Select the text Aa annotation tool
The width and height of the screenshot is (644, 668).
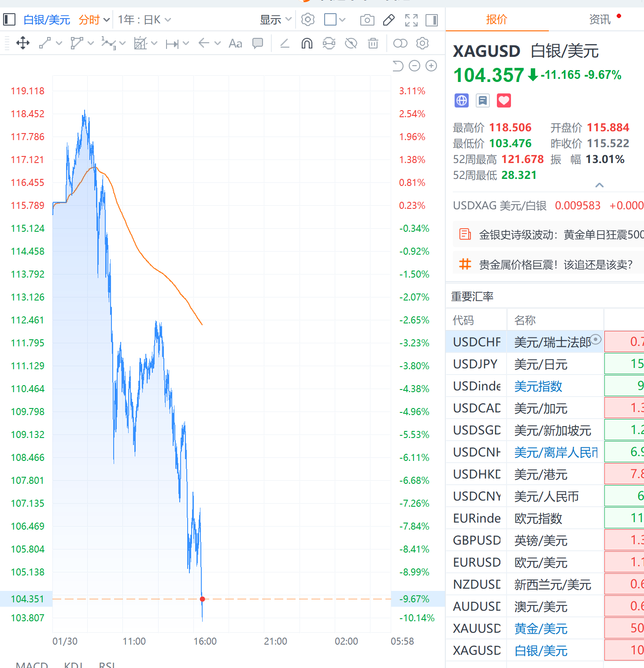235,43
